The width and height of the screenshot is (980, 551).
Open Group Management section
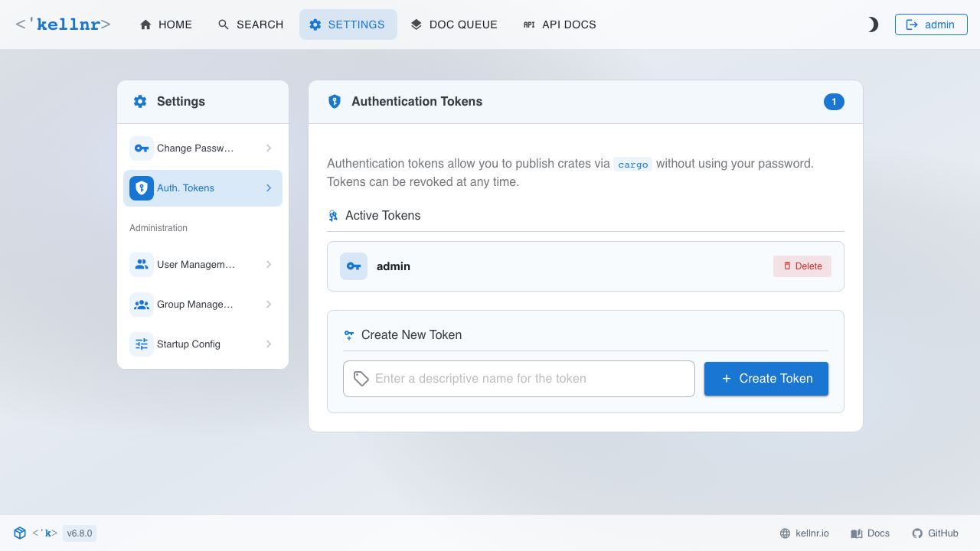[x=203, y=305]
